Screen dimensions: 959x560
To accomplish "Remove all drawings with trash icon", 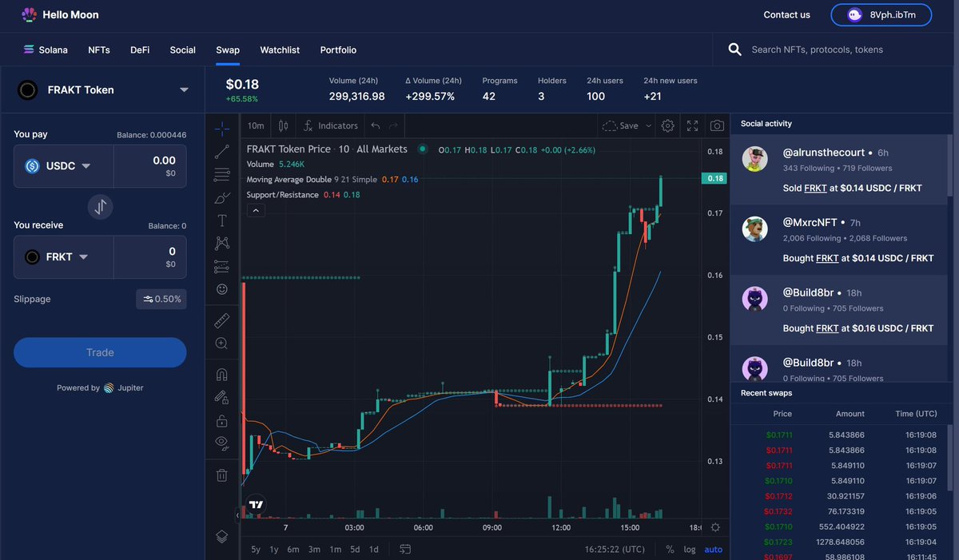I will click(222, 475).
